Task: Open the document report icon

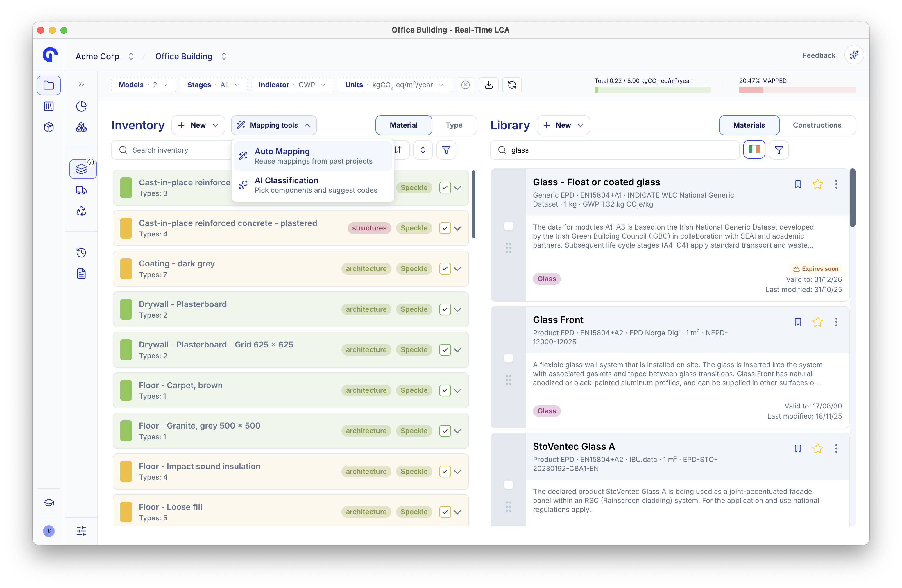Action: point(81,274)
